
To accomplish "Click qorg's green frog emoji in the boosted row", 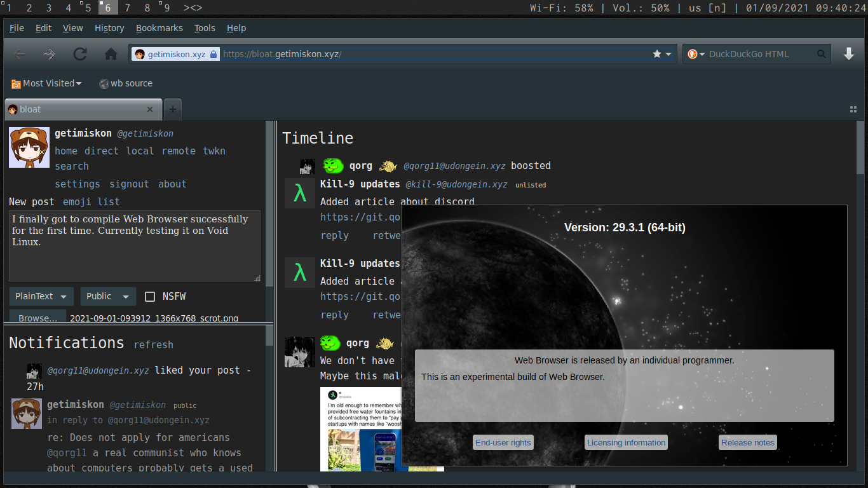I will 334,166.
